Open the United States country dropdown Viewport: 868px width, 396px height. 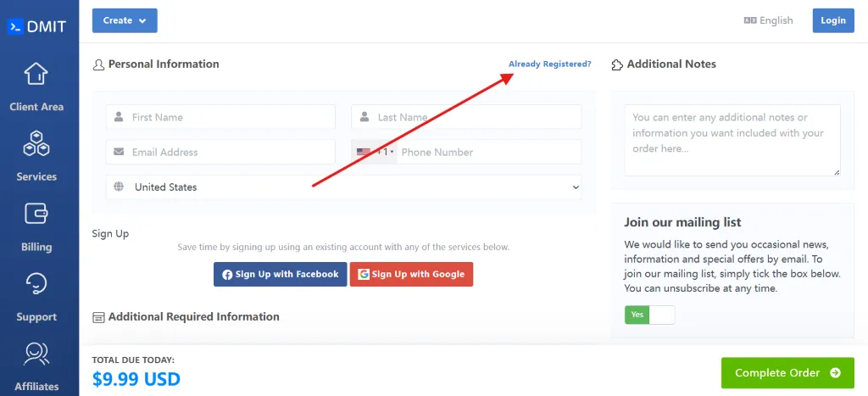click(343, 187)
